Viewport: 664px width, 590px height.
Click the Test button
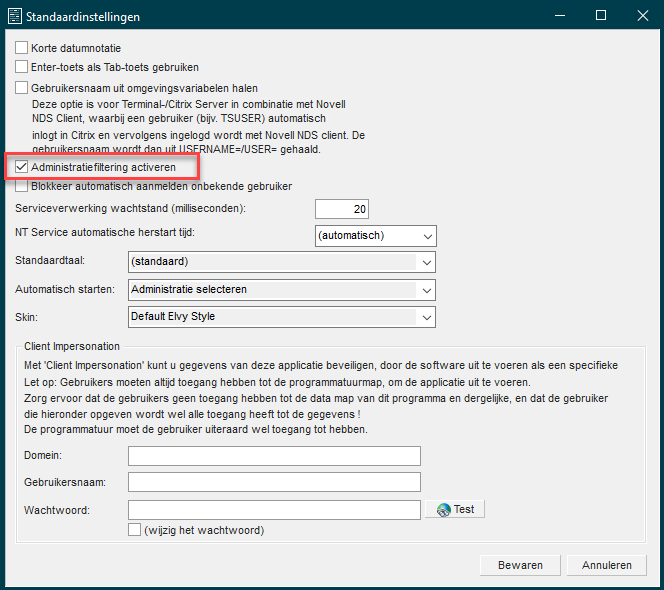[x=455, y=509]
